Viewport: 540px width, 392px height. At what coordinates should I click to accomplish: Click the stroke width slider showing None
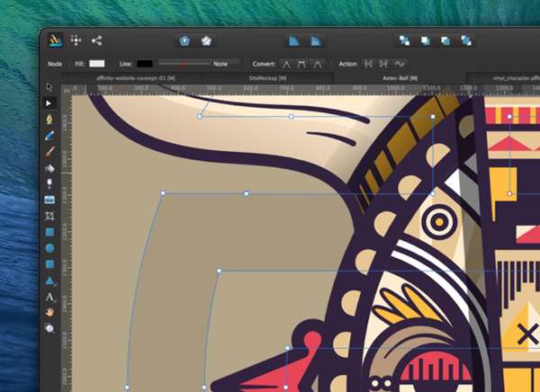pyautogui.click(x=198, y=64)
